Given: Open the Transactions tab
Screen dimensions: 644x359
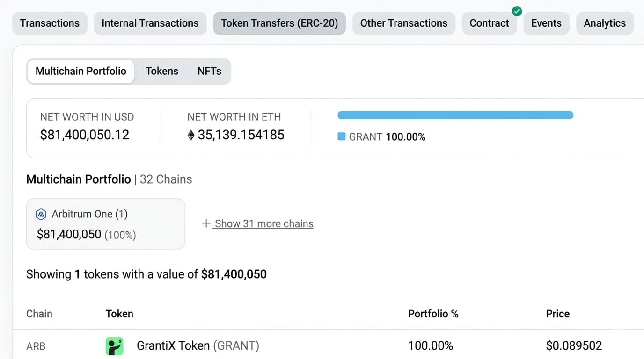Looking at the screenshot, I should (50, 23).
